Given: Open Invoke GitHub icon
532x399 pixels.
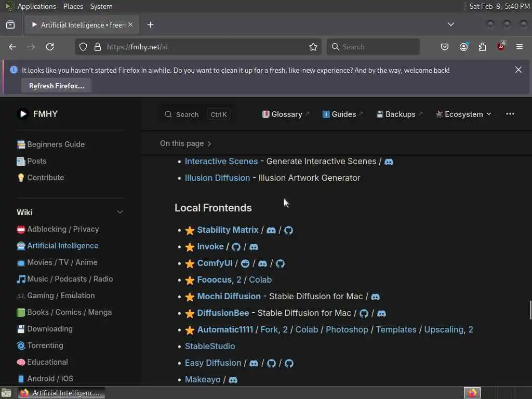Looking at the screenshot, I should click(236, 247).
